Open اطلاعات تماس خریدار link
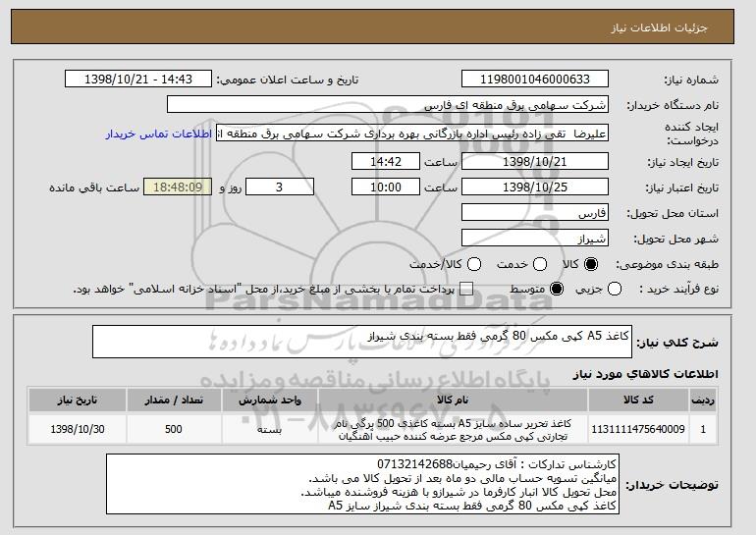Image resolution: width=756 pixels, height=535 pixels. [x=159, y=134]
